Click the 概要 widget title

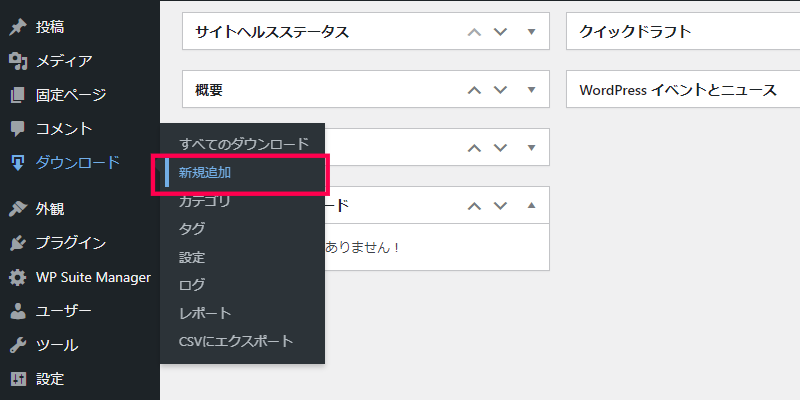[x=209, y=90]
